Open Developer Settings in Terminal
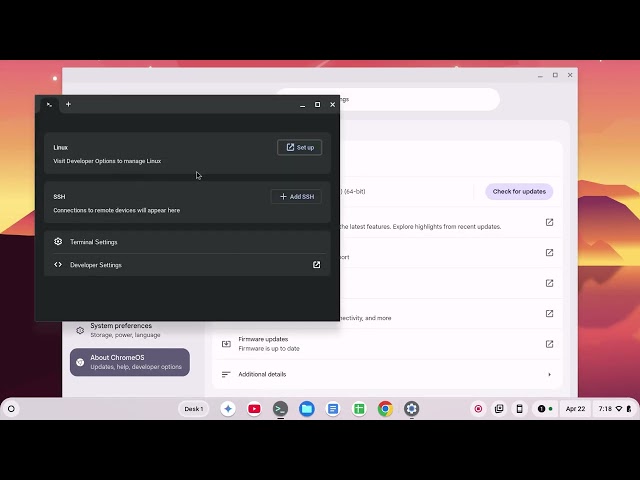This screenshot has width=640, height=480. [187, 265]
